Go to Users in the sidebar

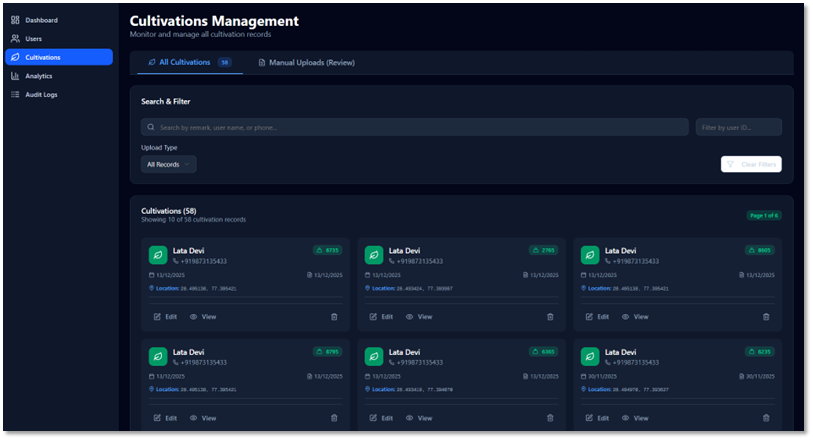point(33,39)
